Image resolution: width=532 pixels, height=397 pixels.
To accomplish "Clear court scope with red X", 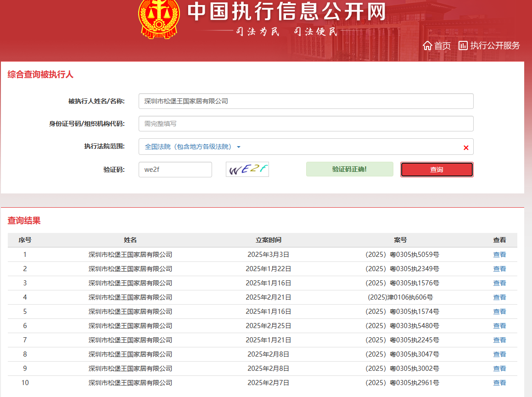I will tap(466, 147).
